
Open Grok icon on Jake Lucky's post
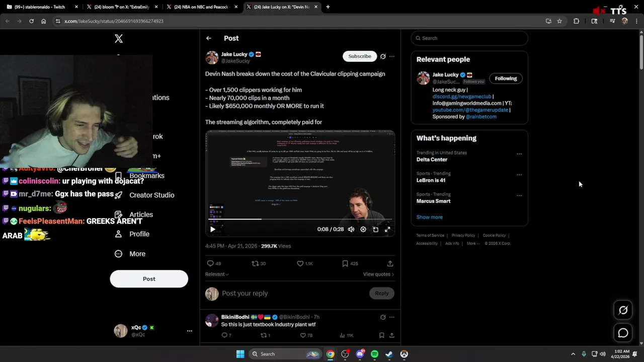click(x=383, y=56)
